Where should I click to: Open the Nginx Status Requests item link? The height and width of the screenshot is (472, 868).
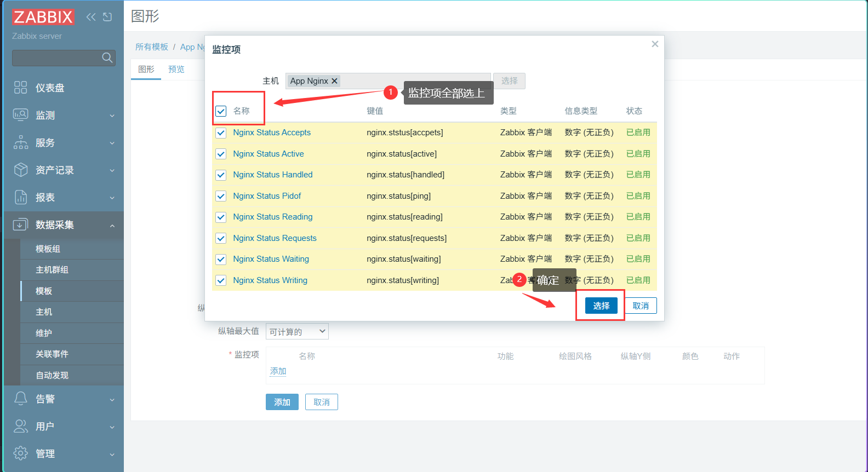275,238
